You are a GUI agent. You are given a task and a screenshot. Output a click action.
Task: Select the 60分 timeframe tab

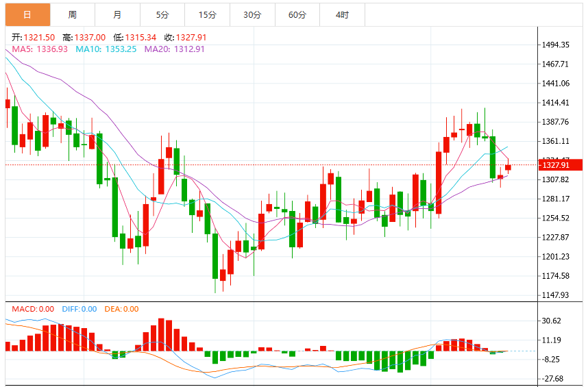[297, 15]
